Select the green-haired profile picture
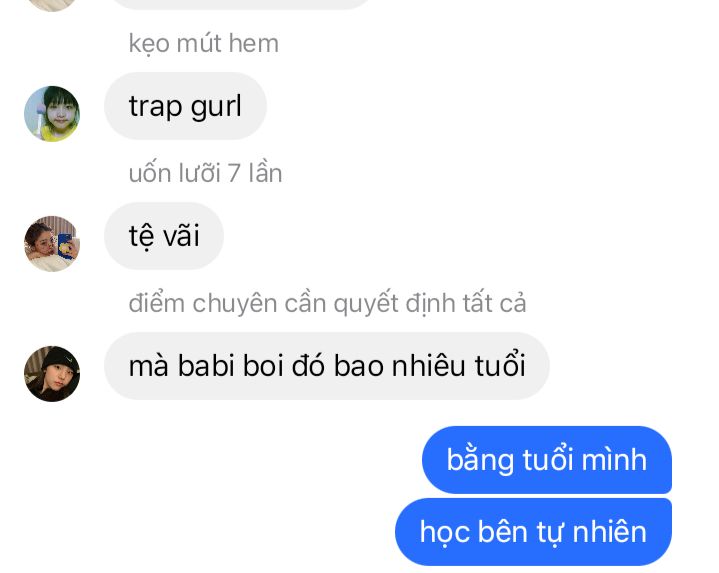 click(52, 114)
